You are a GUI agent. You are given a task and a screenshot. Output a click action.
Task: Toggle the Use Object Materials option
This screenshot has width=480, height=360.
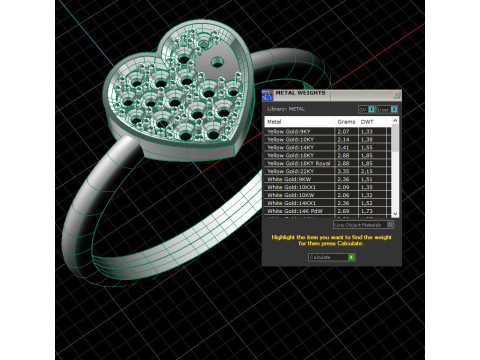(364, 225)
